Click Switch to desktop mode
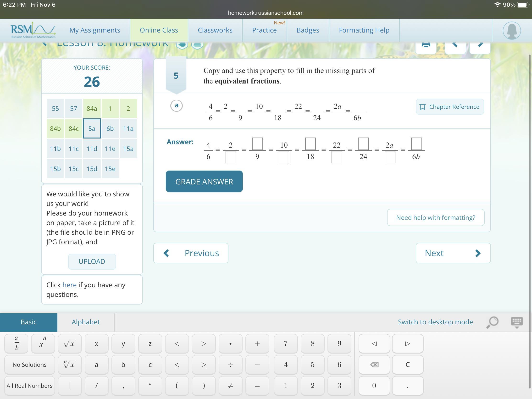The height and width of the screenshot is (399, 532). click(435, 322)
